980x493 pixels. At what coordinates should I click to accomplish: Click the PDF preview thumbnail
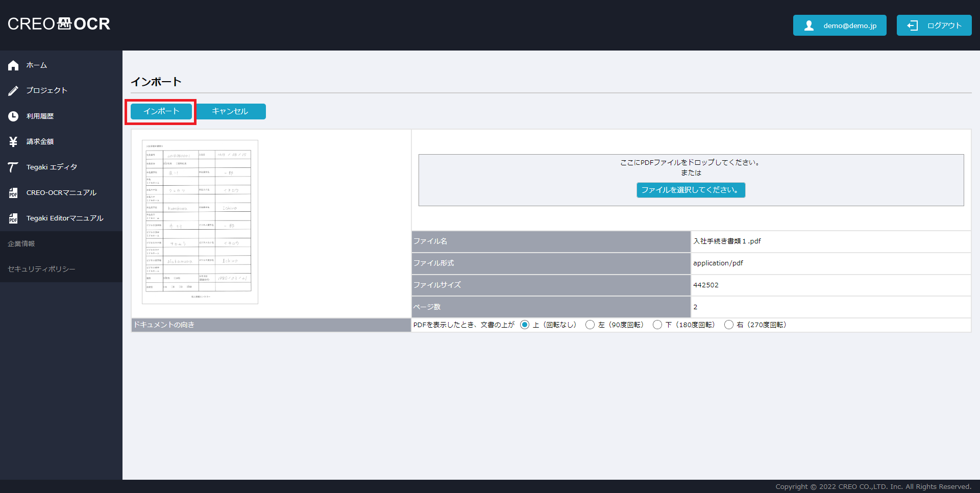click(200, 222)
